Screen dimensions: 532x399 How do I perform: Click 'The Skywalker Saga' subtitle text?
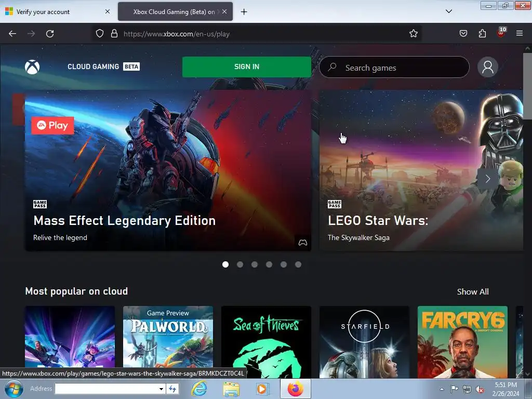coord(358,237)
